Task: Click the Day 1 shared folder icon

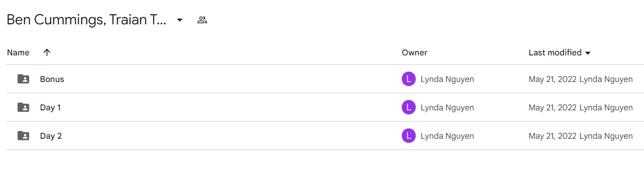Action: tap(23, 108)
